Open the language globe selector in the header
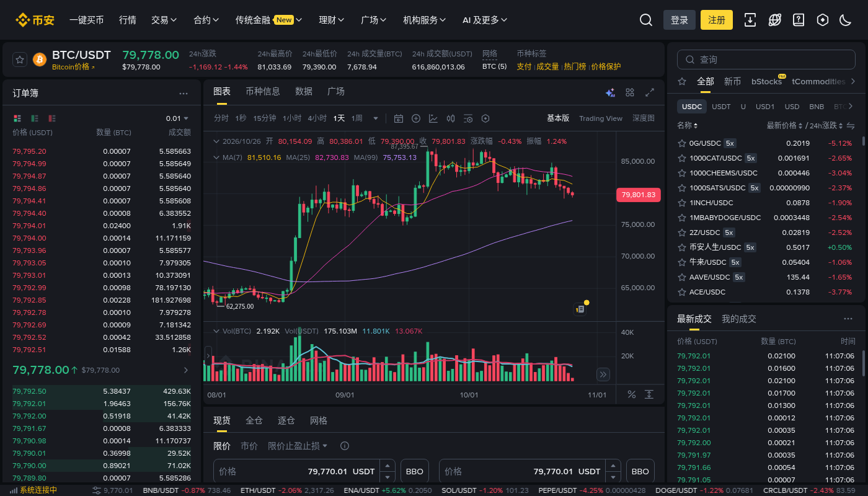The image size is (868, 496). tap(774, 20)
